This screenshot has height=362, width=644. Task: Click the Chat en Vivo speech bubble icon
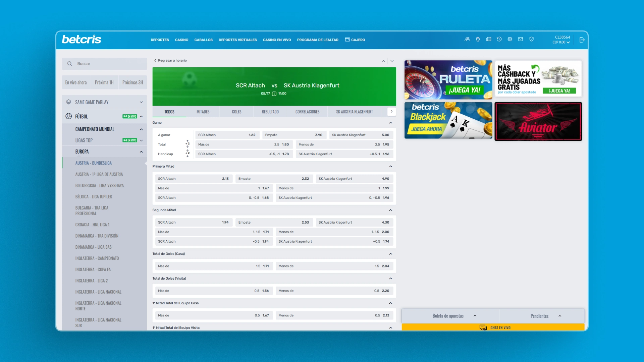pyautogui.click(x=483, y=327)
